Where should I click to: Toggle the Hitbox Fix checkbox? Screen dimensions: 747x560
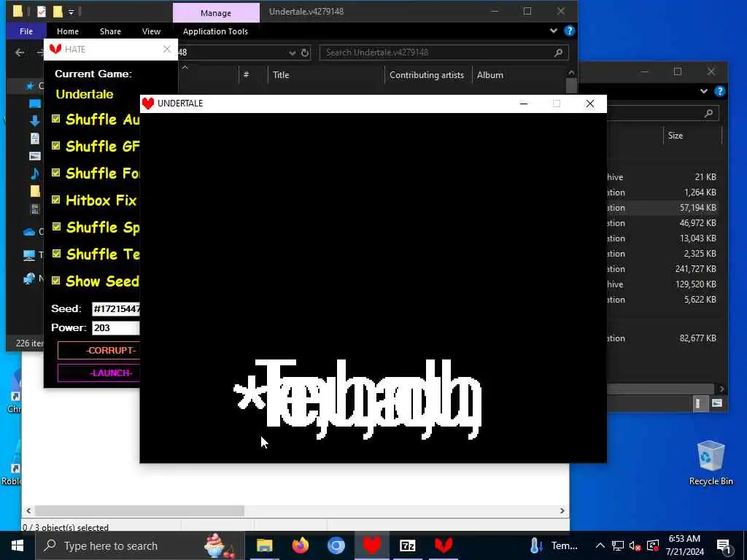(55, 200)
